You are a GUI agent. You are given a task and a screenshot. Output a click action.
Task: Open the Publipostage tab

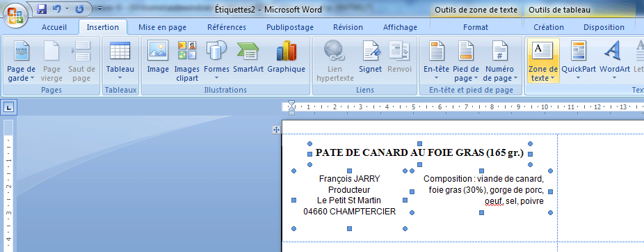[x=290, y=28]
